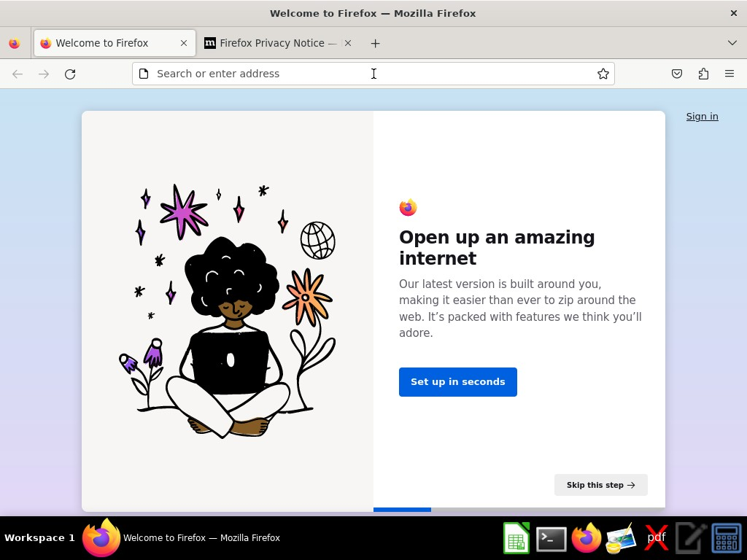The height and width of the screenshot is (560, 747).
Task: Close the Firefox window
Action: pyautogui.click(x=734, y=13)
